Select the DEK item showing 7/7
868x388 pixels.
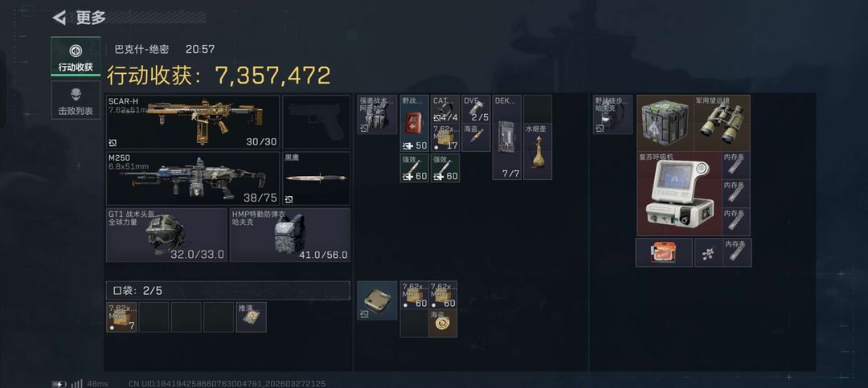click(x=506, y=137)
